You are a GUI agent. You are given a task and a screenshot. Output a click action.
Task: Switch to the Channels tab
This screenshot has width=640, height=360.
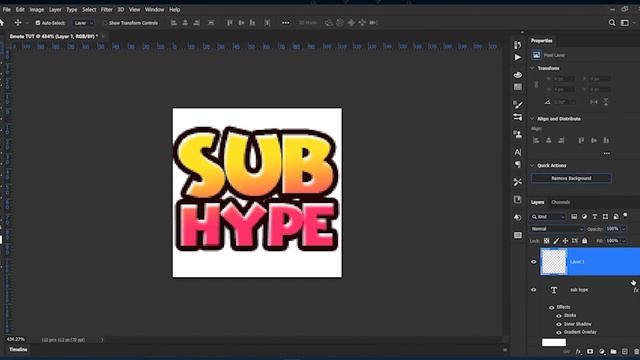(x=560, y=202)
